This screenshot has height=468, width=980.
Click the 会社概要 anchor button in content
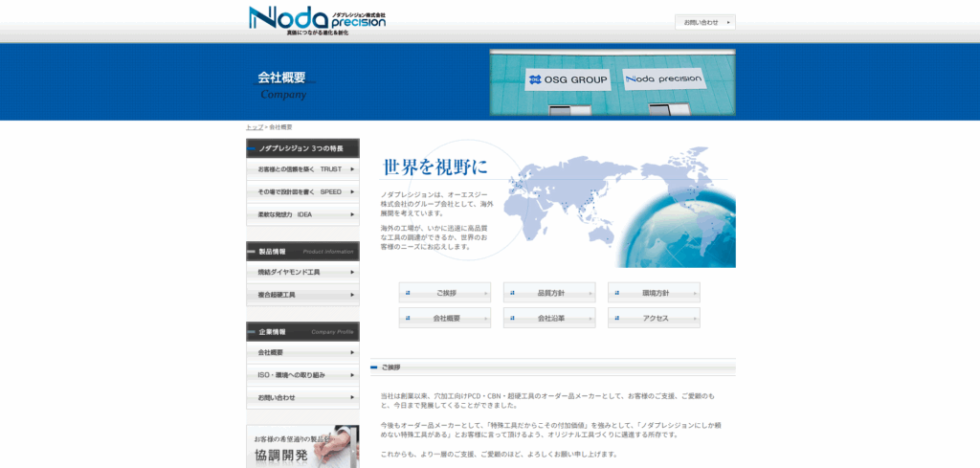tap(445, 318)
